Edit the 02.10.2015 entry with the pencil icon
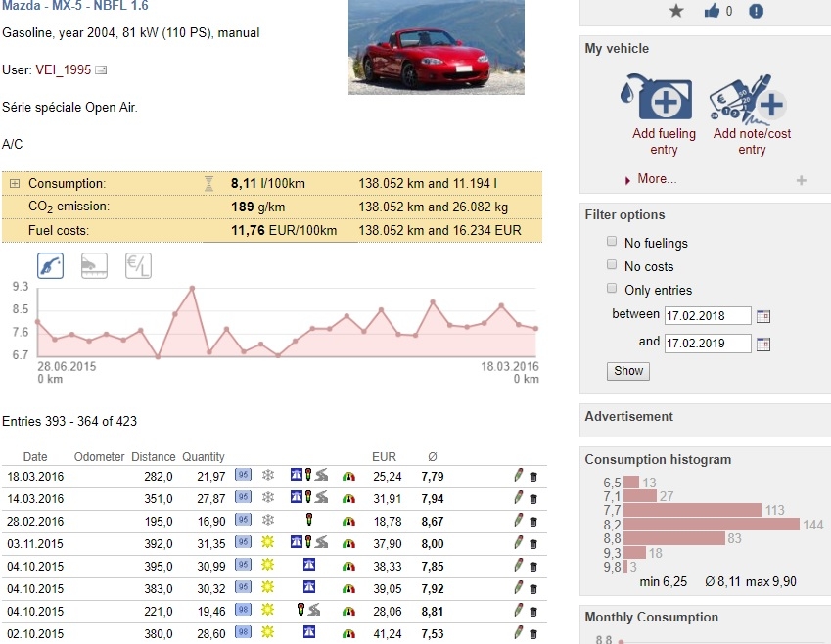The height and width of the screenshot is (644, 831). click(519, 632)
